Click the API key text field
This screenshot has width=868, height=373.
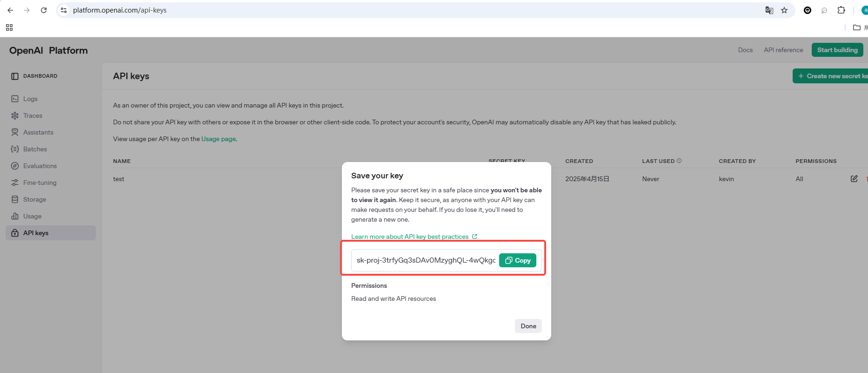click(x=426, y=260)
